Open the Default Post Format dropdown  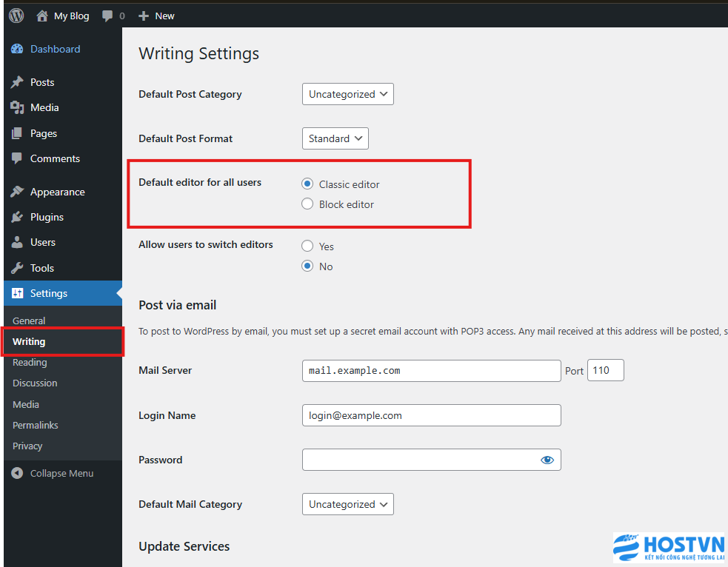click(335, 138)
